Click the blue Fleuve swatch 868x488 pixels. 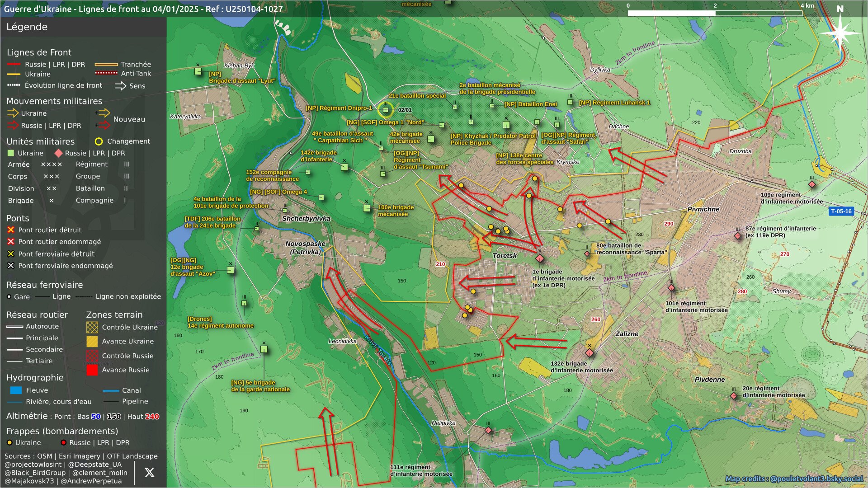pyautogui.click(x=15, y=390)
